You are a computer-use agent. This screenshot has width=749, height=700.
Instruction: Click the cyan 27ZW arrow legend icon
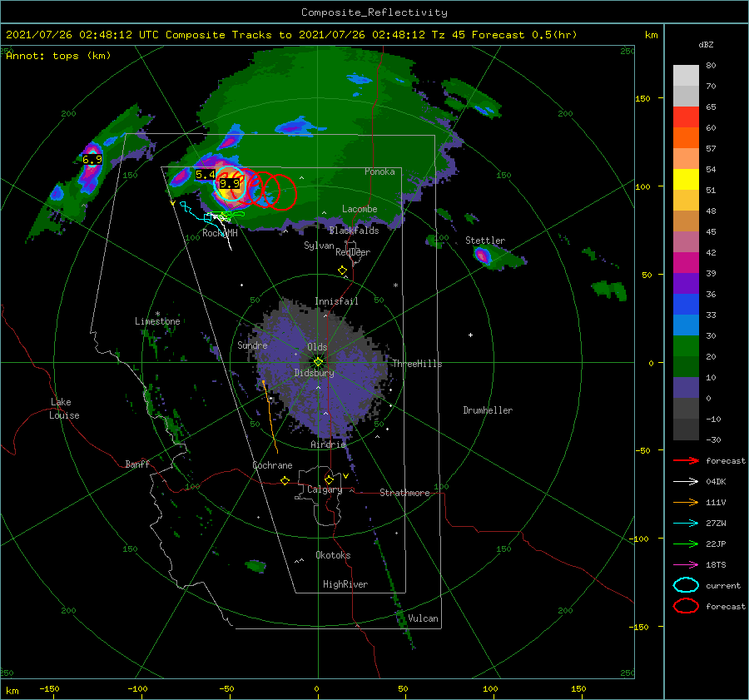[686, 524]
